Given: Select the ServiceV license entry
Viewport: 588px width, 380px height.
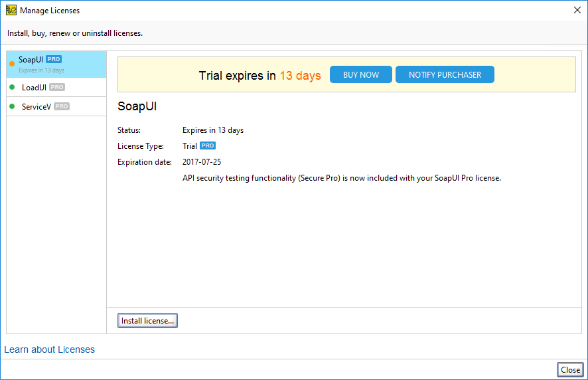Looking at the screenshot, I should (x=56, y=107).
